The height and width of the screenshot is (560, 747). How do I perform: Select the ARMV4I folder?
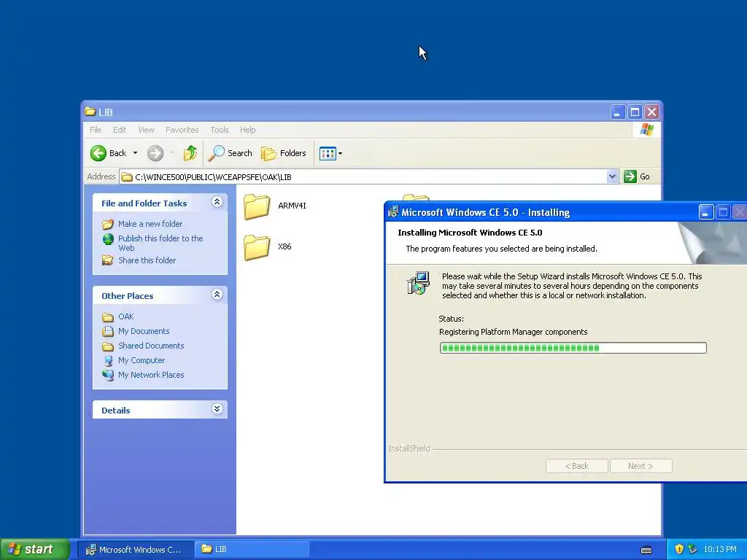275,206
